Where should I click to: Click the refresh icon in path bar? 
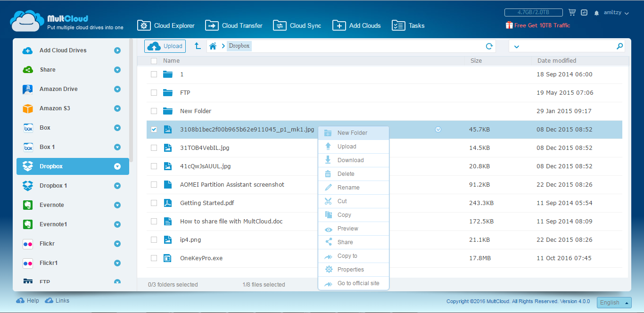489,46
